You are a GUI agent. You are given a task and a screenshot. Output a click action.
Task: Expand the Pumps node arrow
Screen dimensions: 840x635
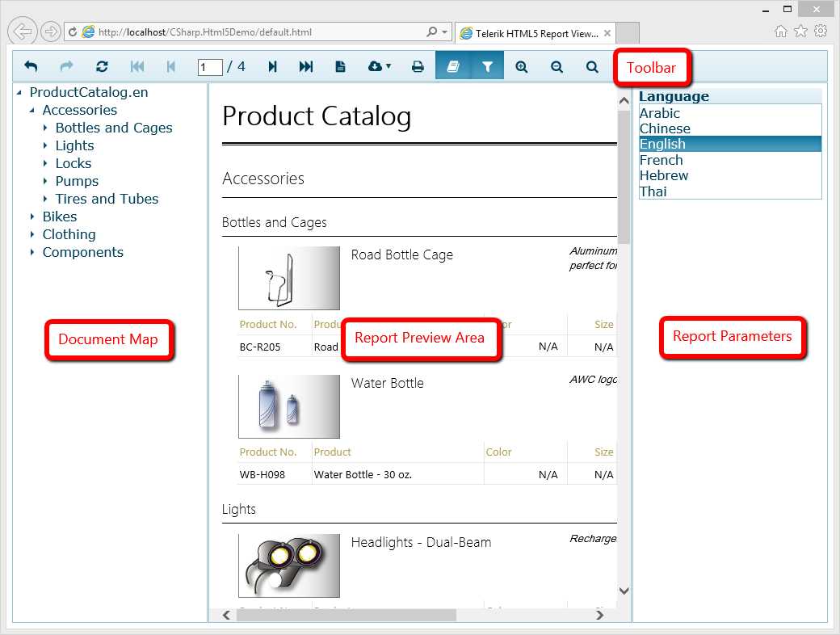[x=45, y=181]
